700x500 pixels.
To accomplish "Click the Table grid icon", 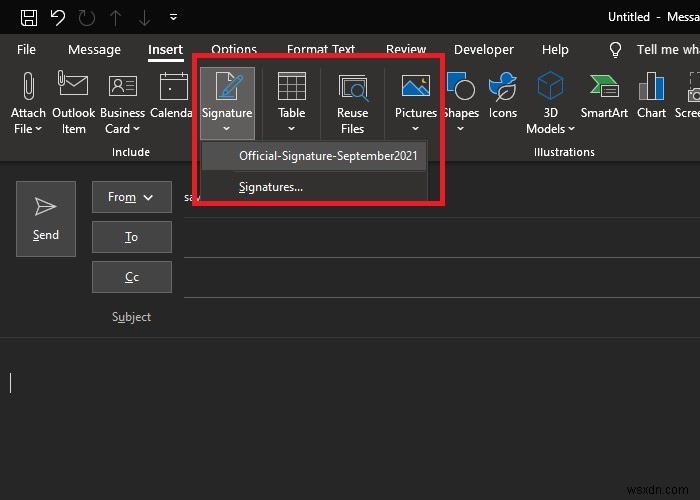I will click(x=292, y=86).
